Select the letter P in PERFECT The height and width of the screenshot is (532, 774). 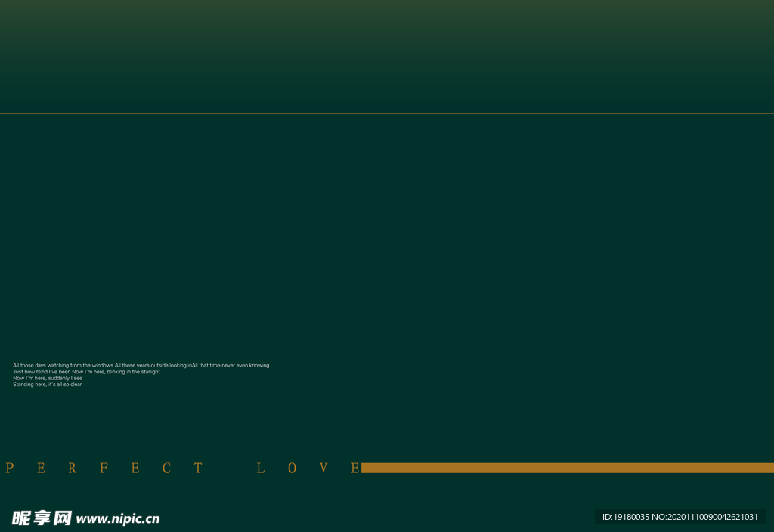pyautogui.click(x=10, y=469)
